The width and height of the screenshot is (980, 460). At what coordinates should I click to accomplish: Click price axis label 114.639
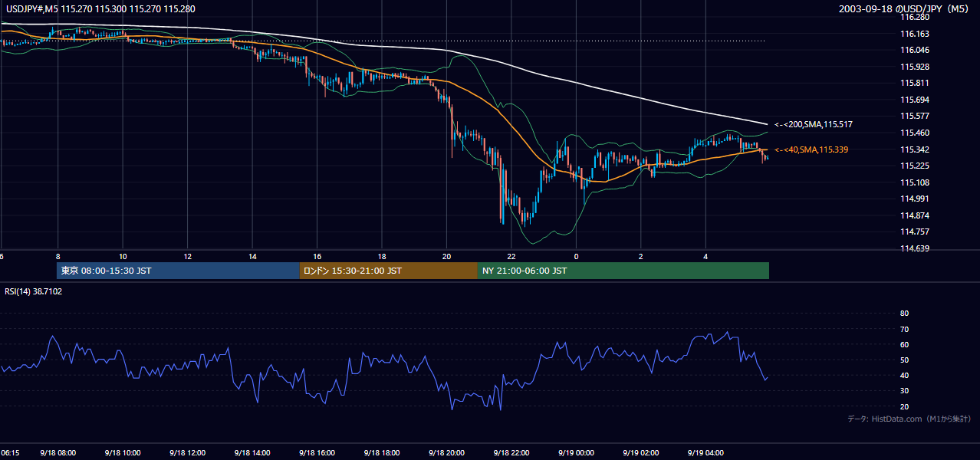coord(914,248)
